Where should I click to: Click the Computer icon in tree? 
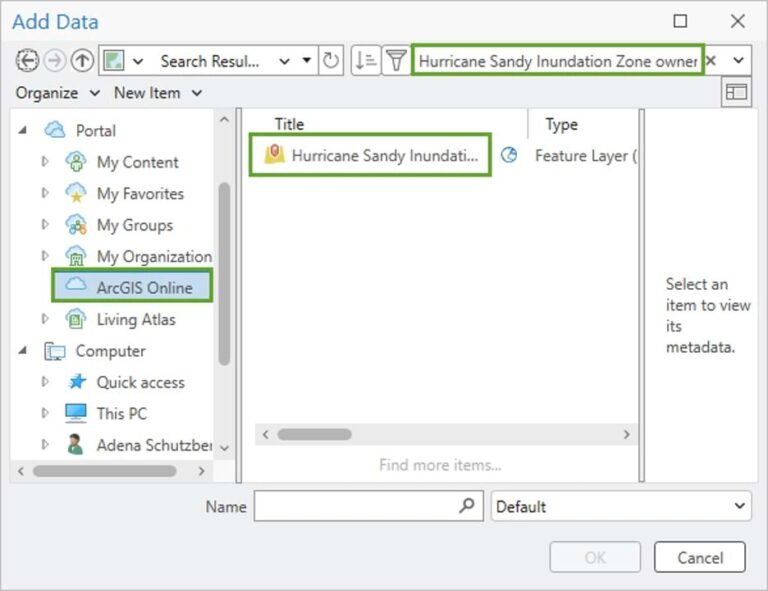54,351
